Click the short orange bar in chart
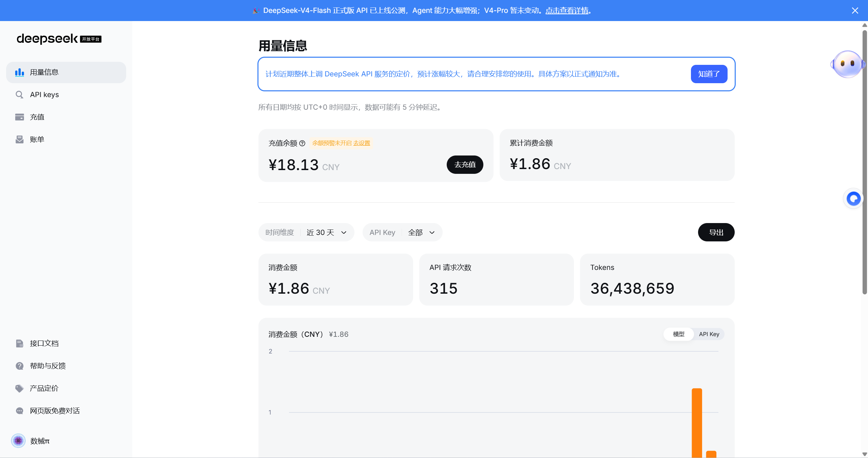 click(711, 454)
